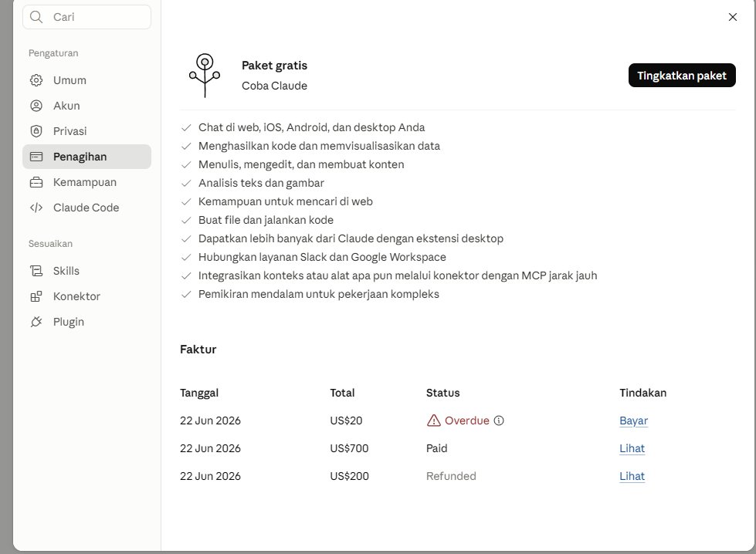This screenshot has height=554, width=756.
Task: Click the Paid status text
Action: (x=437, y=448)
